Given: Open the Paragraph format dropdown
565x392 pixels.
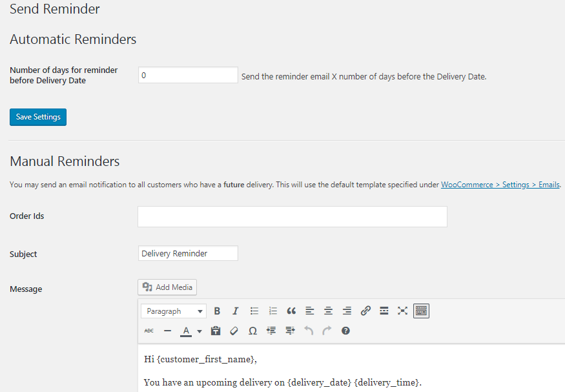Looking at the screenshot, I should pos(174,311).
